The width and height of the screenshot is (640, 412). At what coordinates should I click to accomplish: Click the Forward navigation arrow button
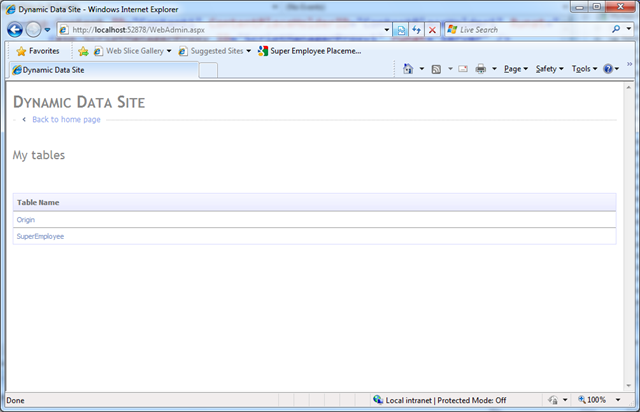[33, 30]
